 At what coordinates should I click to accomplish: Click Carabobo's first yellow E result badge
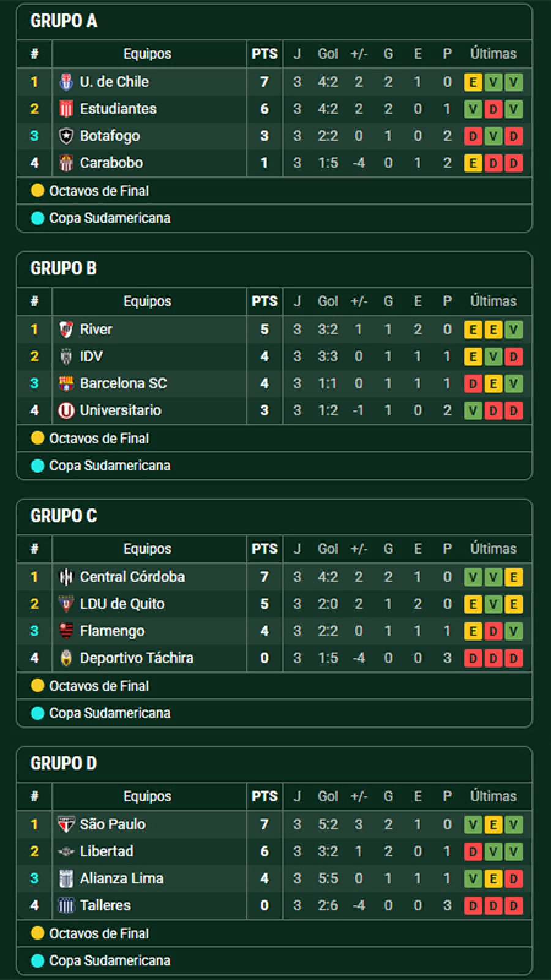473,164
